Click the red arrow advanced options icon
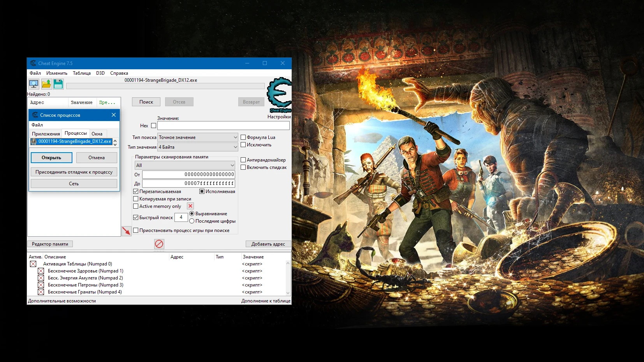The width and height of the screenshot is (644, 362). 126,231
